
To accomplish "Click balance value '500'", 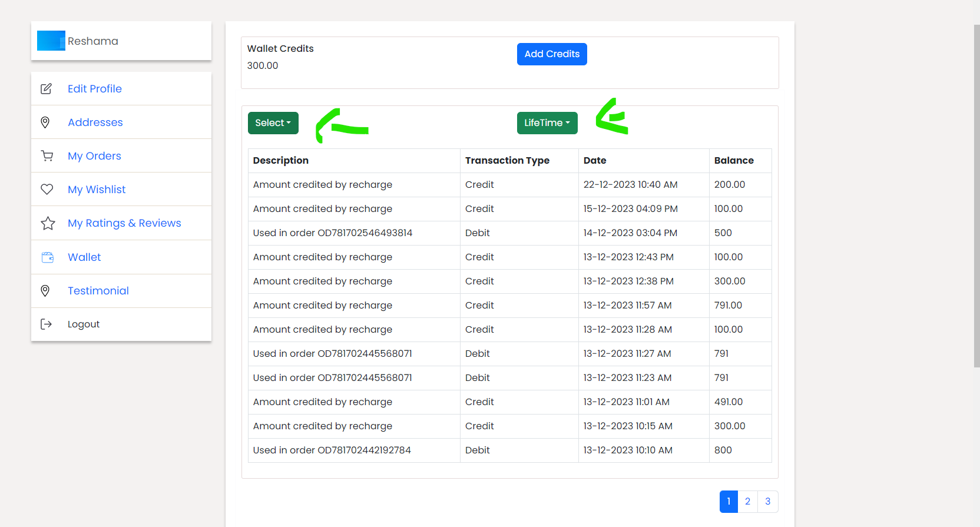I will click(723, 233).
